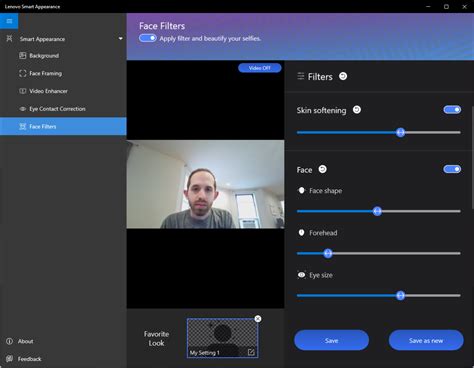
Task: Click the Eye size eye icon
Action: coord(301,275)
